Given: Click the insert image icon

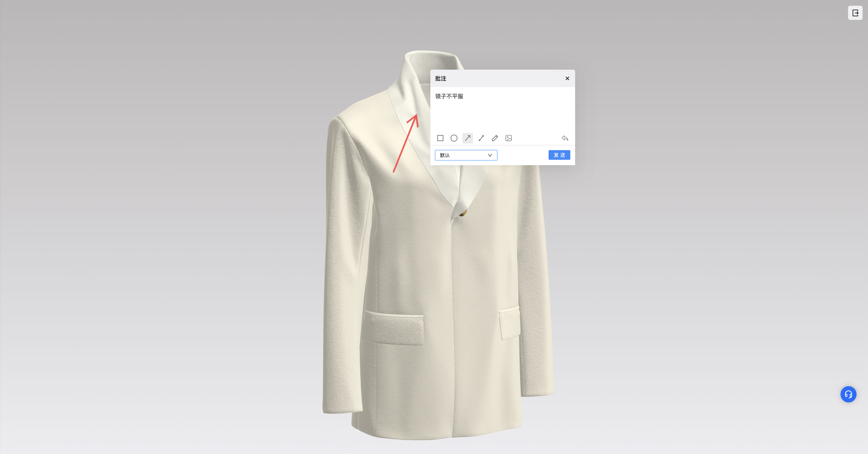Looking at the screenshot, I should pyautogui.click(x=508, y=138).
